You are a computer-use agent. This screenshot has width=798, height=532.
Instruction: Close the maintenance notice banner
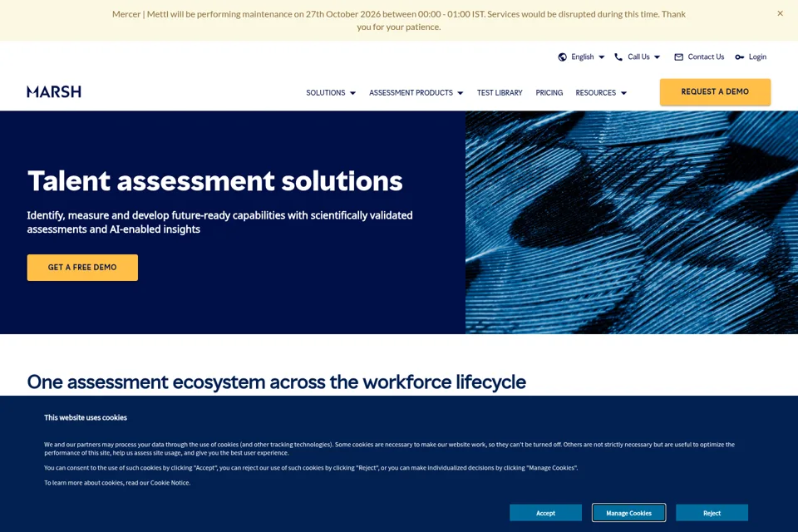[x=780, y=14]
